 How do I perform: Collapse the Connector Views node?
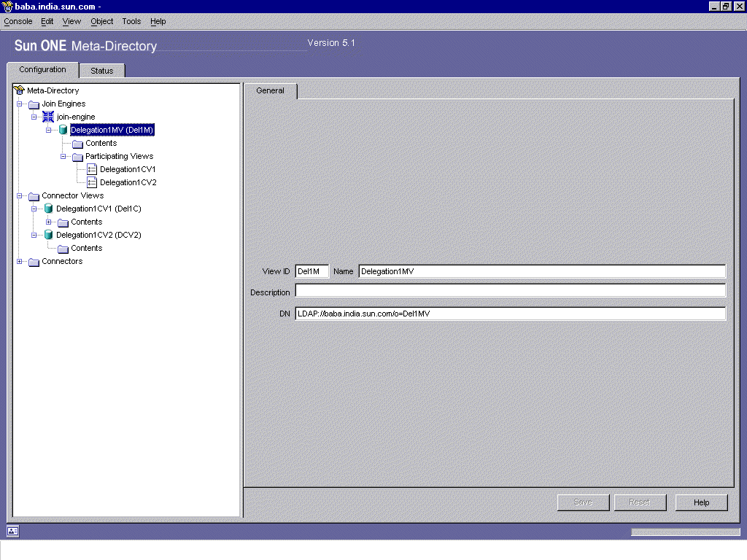20,195
